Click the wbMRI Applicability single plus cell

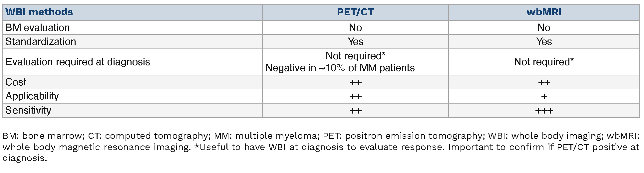543,96
